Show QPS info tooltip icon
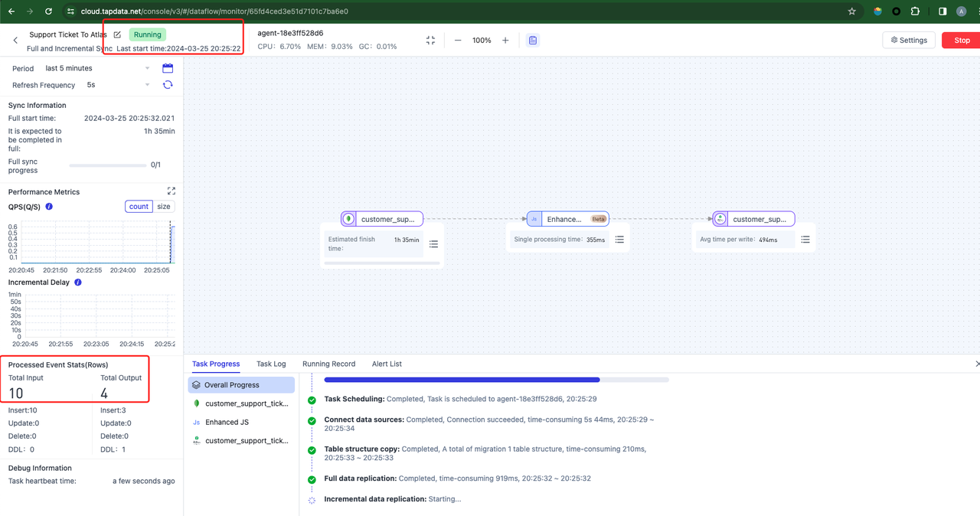 [49, 207]
